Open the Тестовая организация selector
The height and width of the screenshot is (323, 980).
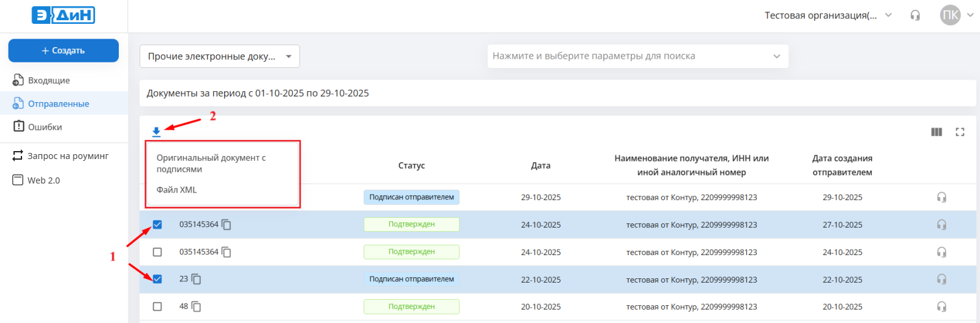coord(827,15)
